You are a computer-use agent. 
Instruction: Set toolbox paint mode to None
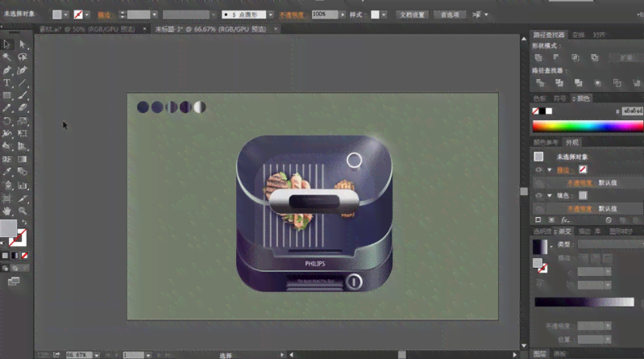point(25,256)
